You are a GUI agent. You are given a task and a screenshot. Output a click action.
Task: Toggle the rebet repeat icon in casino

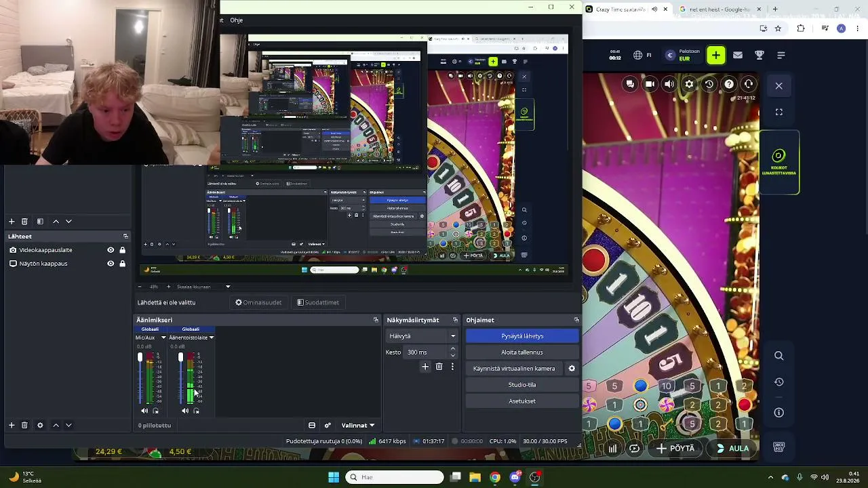634,448
